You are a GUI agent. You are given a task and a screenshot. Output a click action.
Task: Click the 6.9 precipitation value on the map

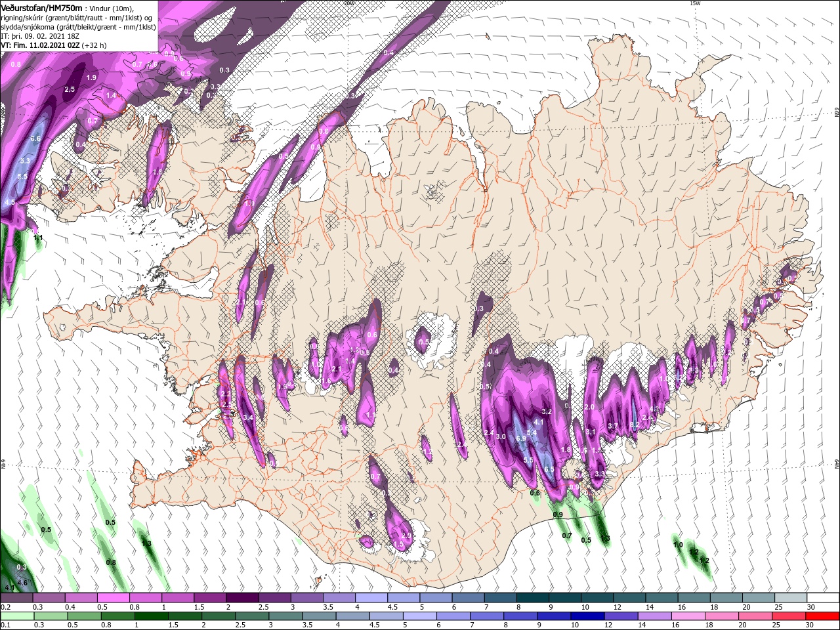click(x=522, y=438)
